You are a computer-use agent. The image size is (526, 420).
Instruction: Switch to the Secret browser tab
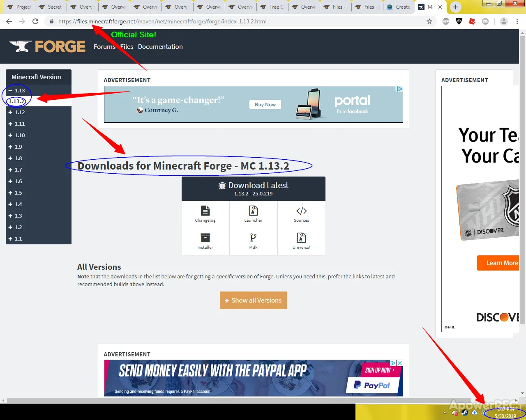pos(51,7)
